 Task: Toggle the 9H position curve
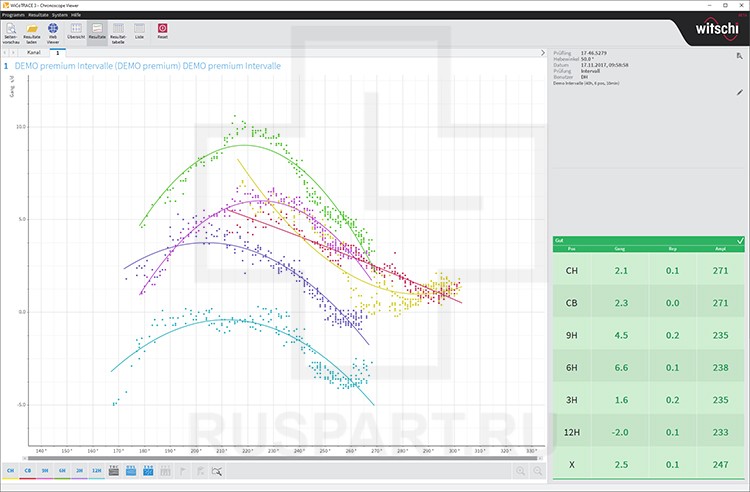click(x=45, y=470)
